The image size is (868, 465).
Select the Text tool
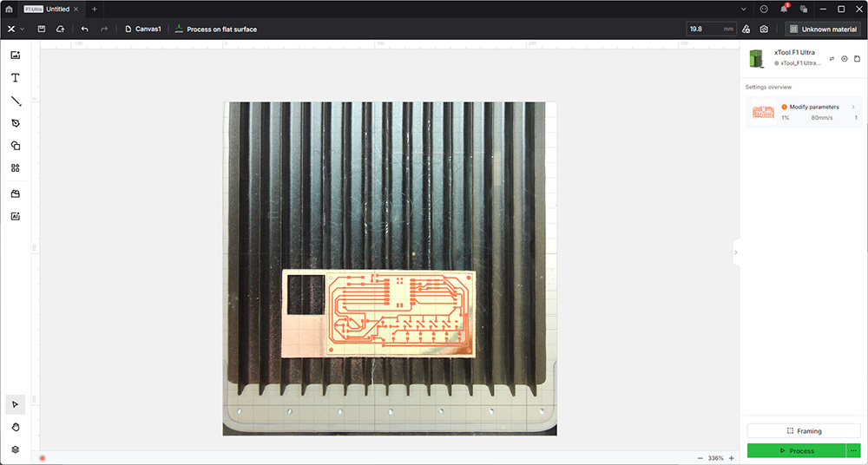(16, 77)
